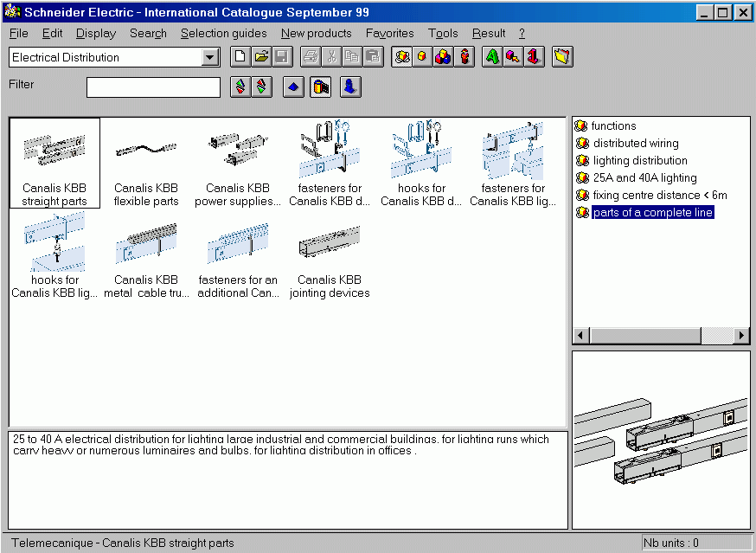The height and width of the screenshot is (553, 756).
Task: Click the Cut scissors icon
Action: tap(331, 57)
